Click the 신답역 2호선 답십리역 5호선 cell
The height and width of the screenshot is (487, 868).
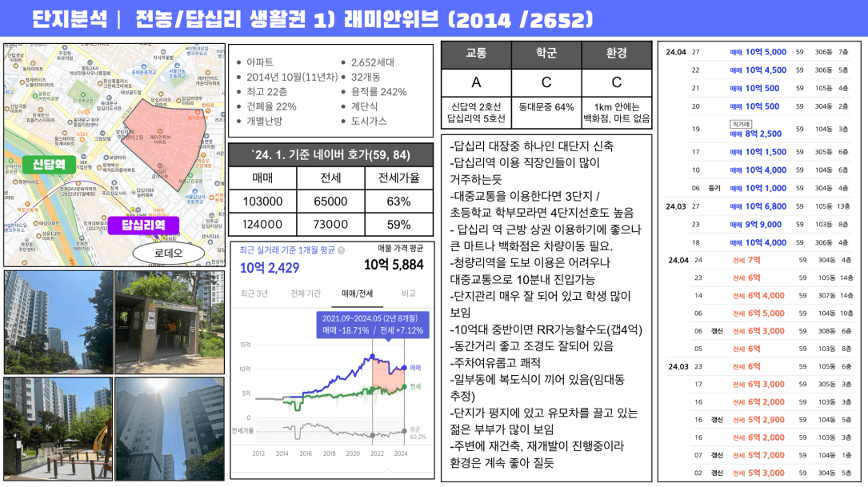[476, 113]
